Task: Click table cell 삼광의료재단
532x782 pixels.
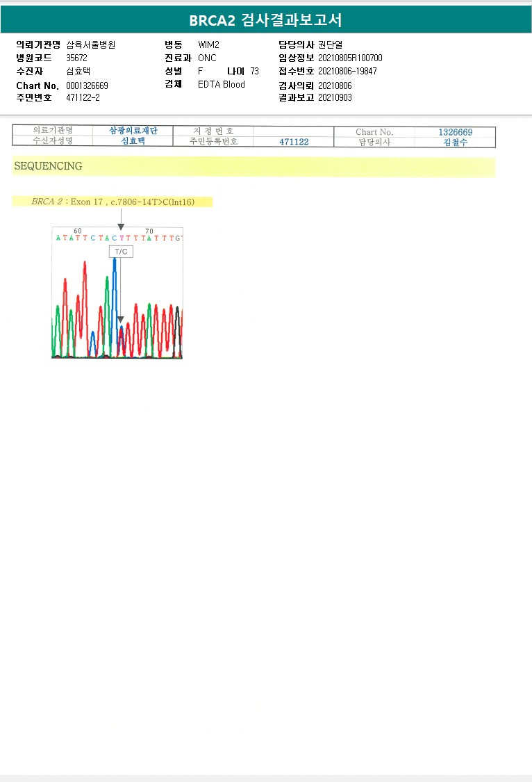Action: click(133, 131)
